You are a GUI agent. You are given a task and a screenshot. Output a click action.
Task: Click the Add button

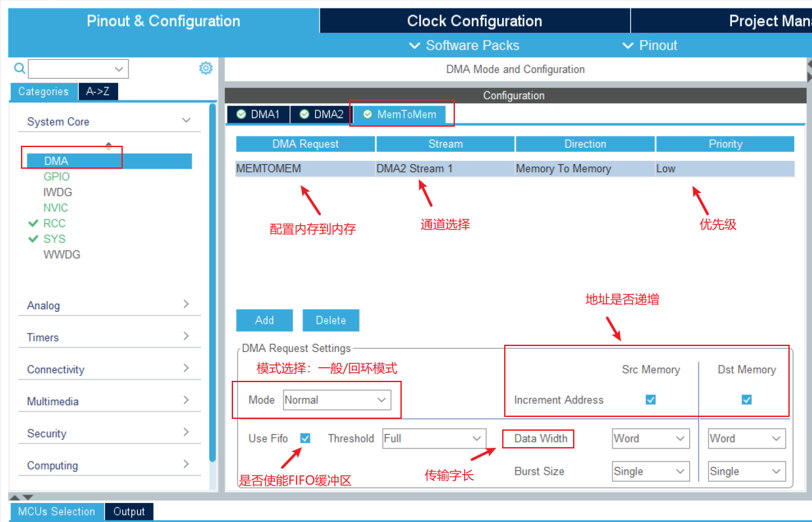[264, 320]
